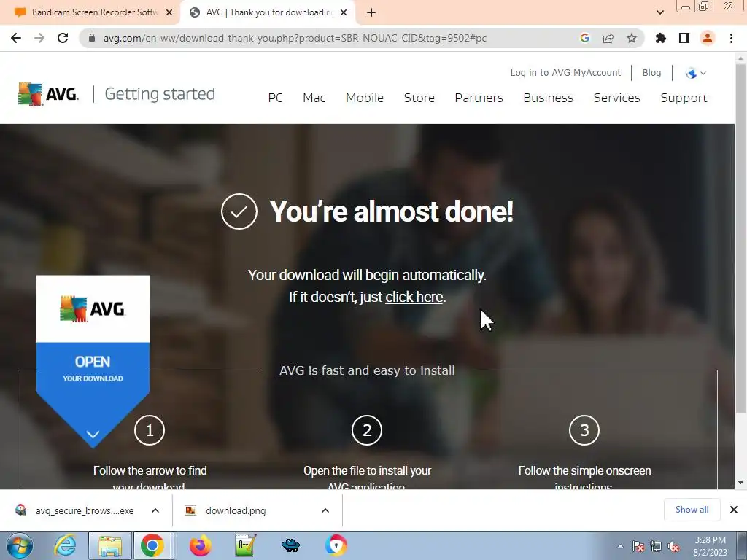Viewport: 747px width, 560px height.
Task: Click the AVG logo in header
Action: (x=48, y=94)
